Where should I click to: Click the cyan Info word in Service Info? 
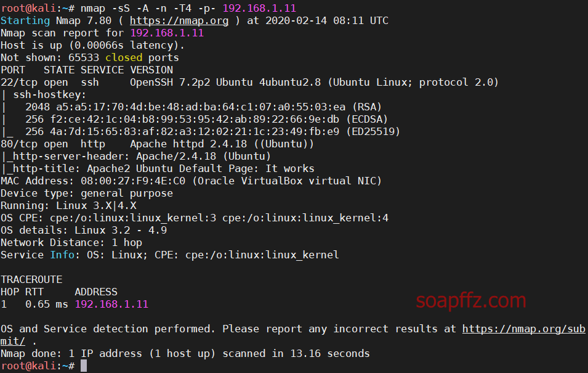[62, 255]
